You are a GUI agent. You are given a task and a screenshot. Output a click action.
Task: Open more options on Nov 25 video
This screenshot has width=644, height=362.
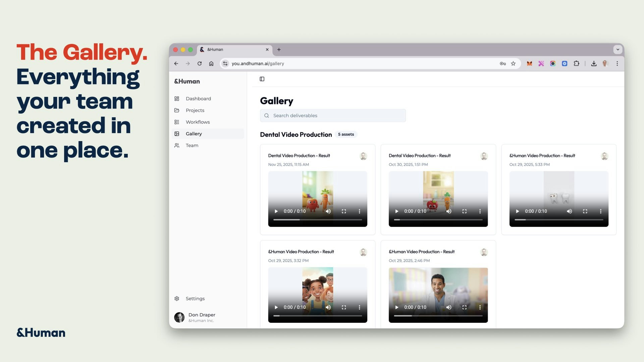tap(359, 212)
